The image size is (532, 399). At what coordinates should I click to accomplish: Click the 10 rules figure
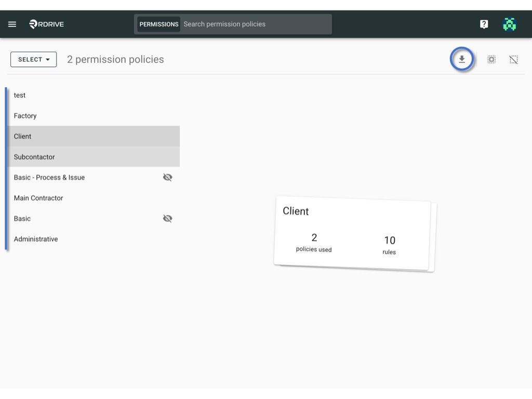point(390,245)
